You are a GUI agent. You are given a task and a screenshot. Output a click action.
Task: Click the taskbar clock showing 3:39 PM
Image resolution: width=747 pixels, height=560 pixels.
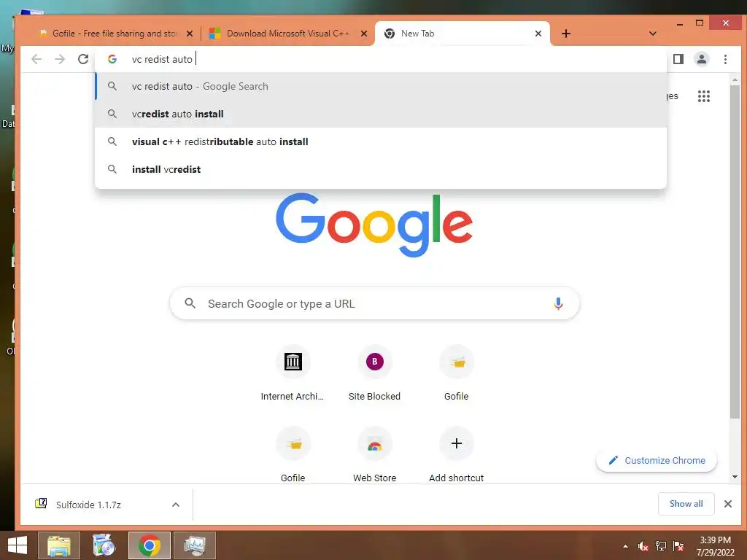click(x=715, y=546)
